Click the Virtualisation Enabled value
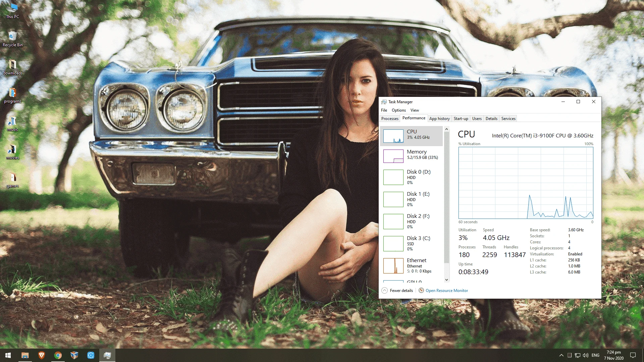 [575, 254]
